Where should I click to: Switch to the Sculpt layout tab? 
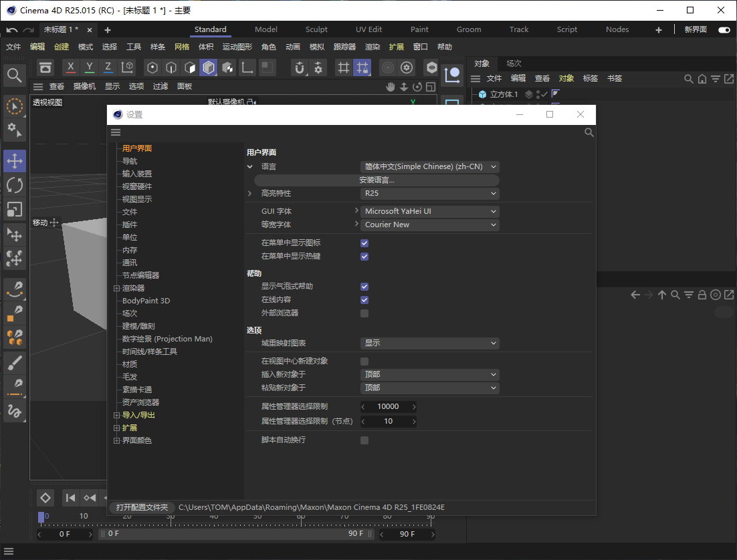(x=316, y=29)
